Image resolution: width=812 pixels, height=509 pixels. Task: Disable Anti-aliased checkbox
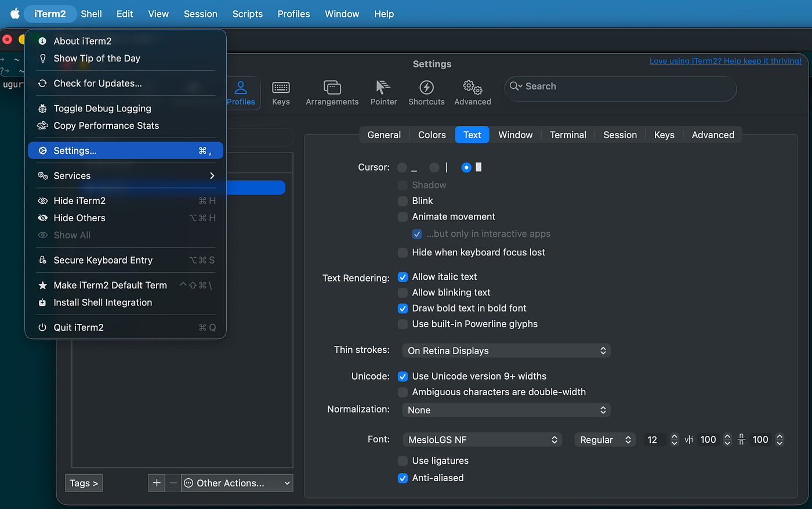pyautogui.click(x=403, y=478)
